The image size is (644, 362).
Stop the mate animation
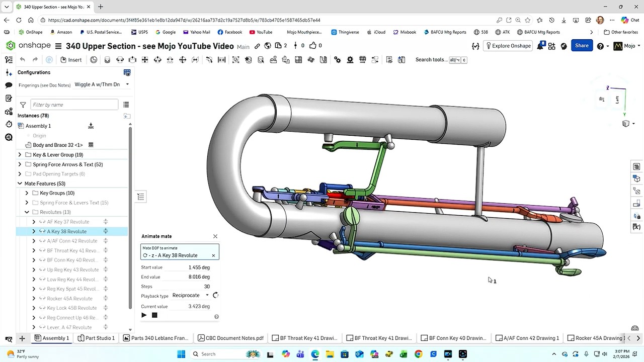pos(154,315)
